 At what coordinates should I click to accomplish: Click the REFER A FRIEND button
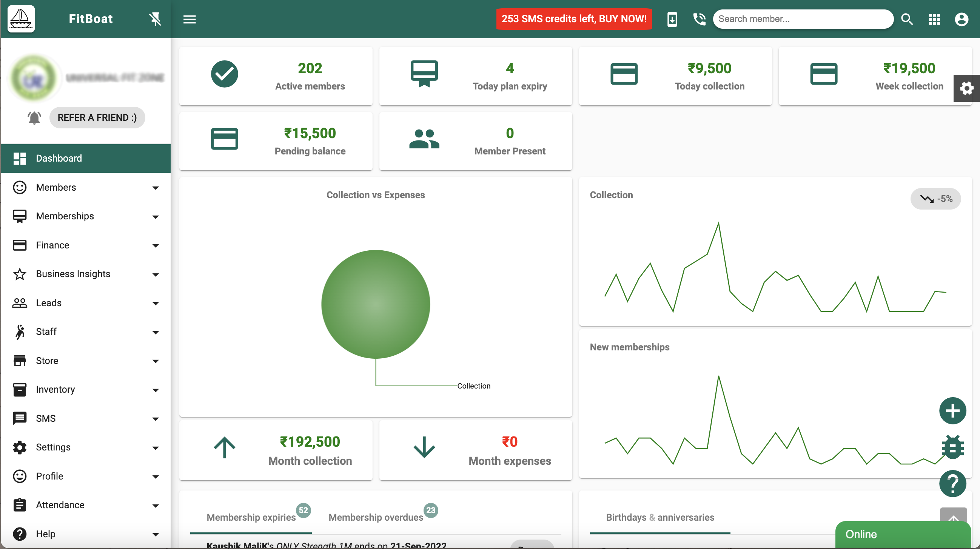tap(97, 117)
